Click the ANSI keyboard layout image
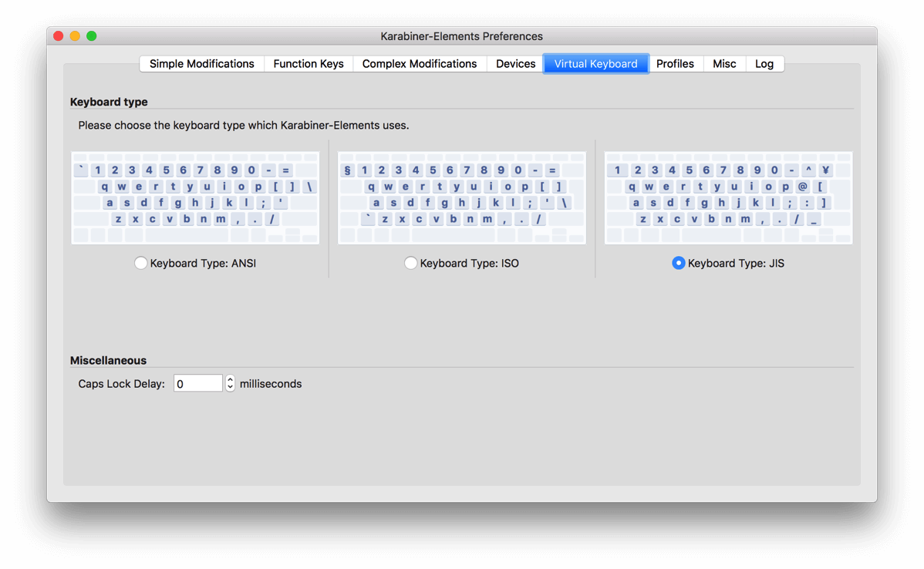The width and height of the screenshot is (924, 569). [x=195, y=198]
